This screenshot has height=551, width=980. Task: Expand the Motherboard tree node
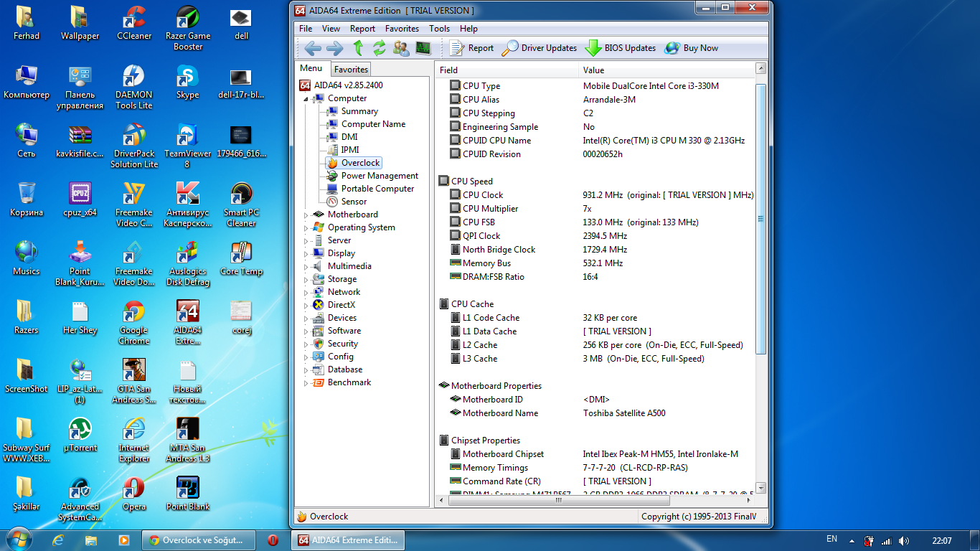(306, 215)
